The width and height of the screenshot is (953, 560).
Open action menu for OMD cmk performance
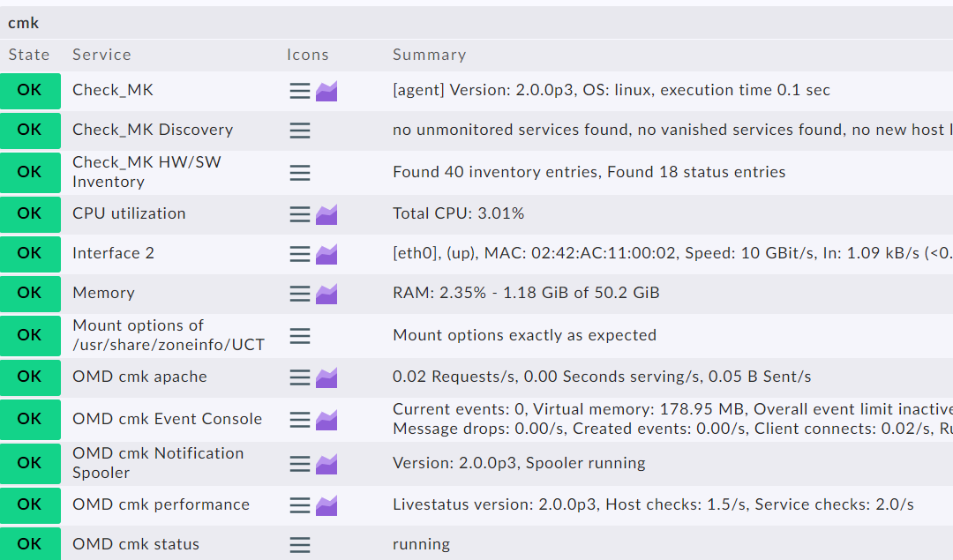click(x=300, y=505)
